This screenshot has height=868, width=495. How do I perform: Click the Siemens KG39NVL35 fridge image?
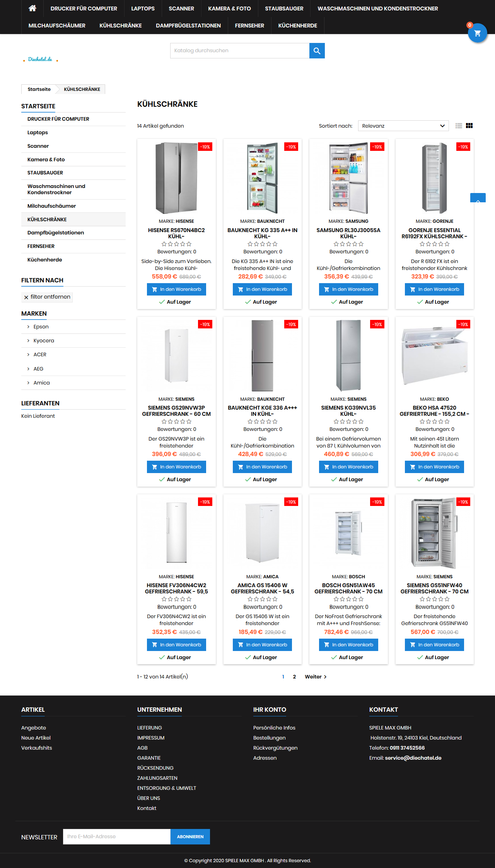(x=348, y=356)
